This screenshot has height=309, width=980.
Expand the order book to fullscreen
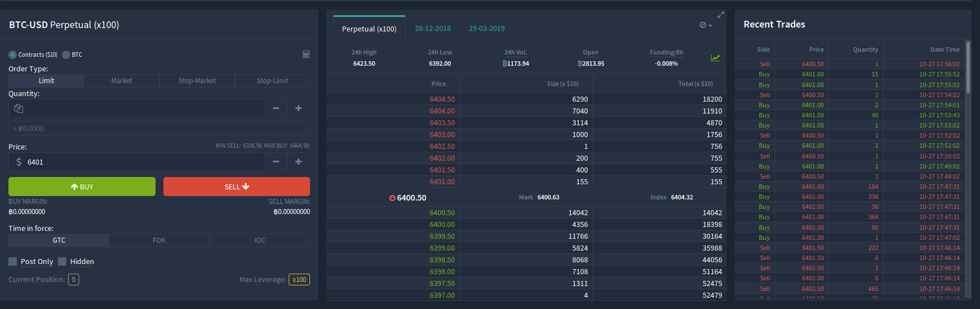pos(721,15)
